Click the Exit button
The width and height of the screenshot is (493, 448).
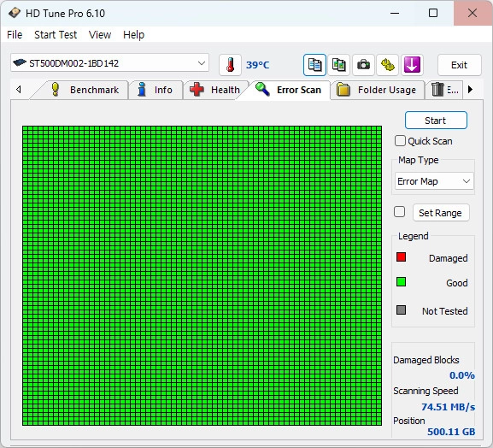coord(459,65)
